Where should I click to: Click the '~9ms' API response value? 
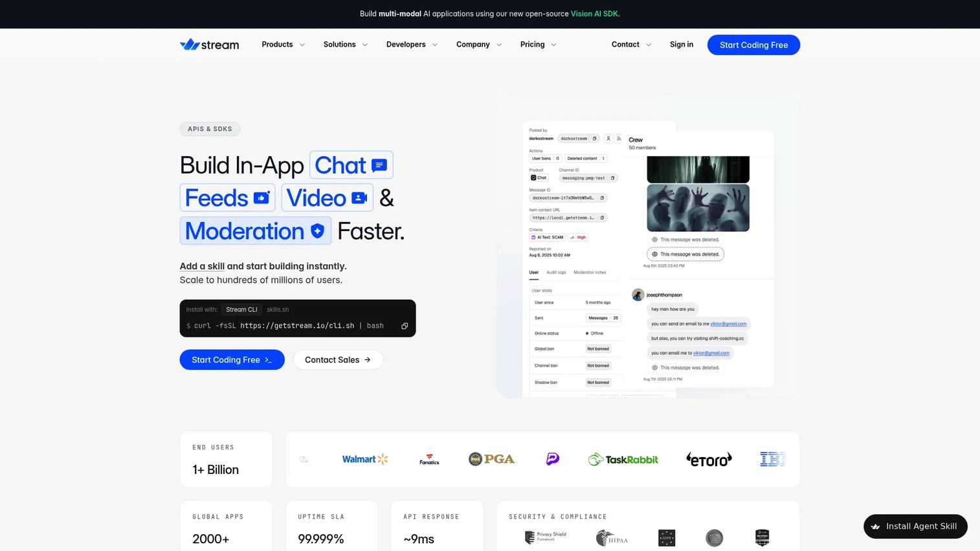(419, 539)
